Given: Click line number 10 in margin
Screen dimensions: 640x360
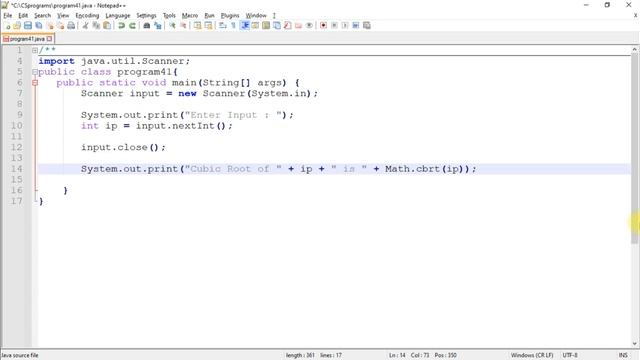Looking at the screenshot, I should pos(17,126).
